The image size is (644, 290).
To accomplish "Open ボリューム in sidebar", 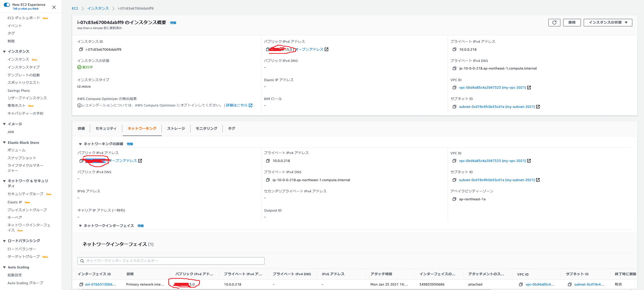I will 16,150.
